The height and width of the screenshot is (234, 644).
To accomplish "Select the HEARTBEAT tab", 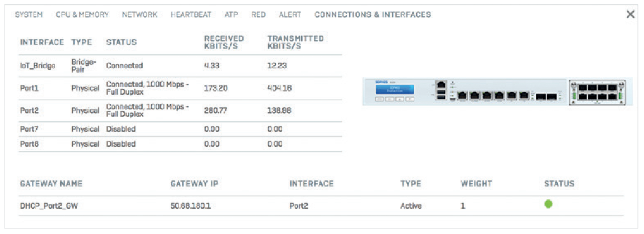I will point(191,15).
